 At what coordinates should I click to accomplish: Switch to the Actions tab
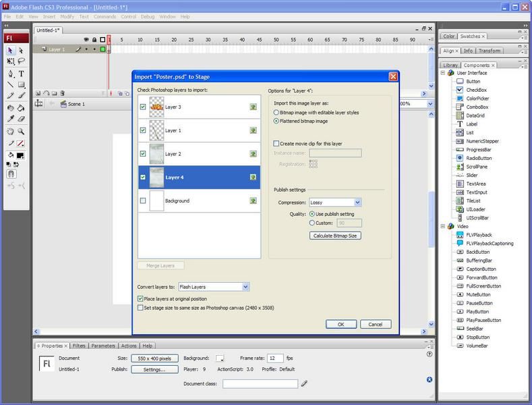129,346
